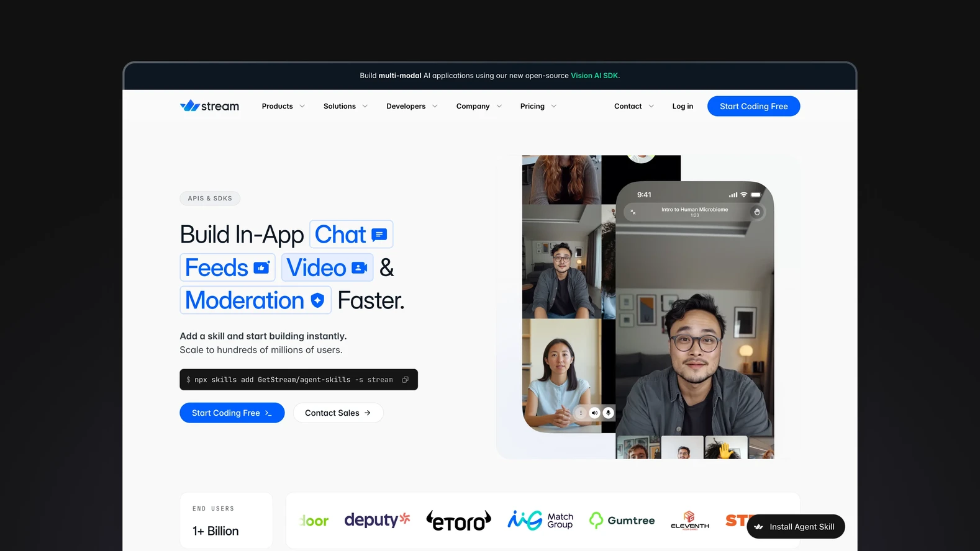
Task: Select the Feeds product pill
Action: click(x=227, y=267)
